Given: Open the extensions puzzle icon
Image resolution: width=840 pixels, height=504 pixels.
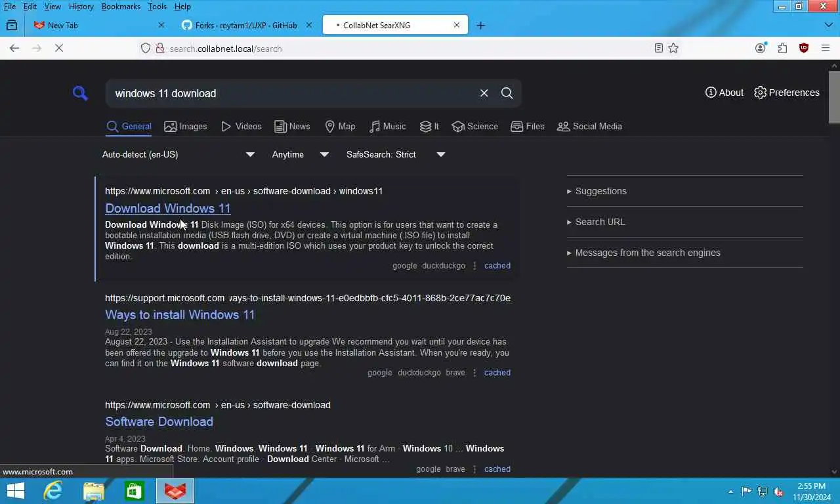Looking at the screenshot, I should point(782,48).
